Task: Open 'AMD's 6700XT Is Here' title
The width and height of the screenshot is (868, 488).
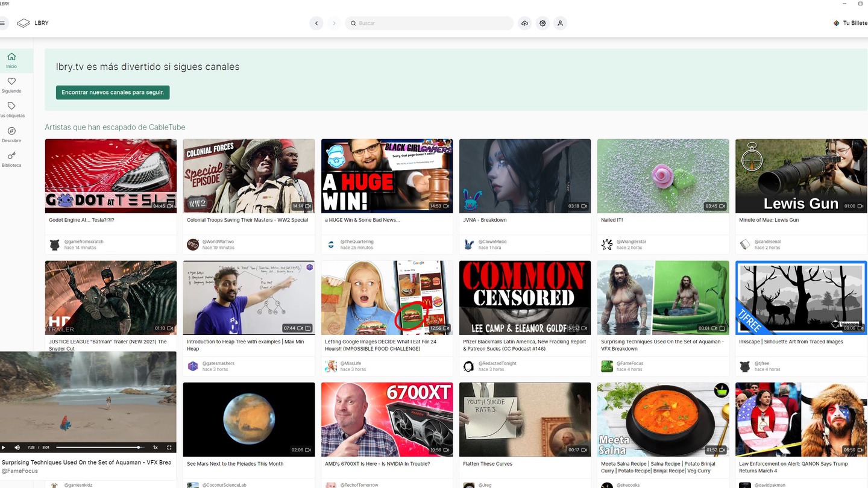Action: pos(377,464)
